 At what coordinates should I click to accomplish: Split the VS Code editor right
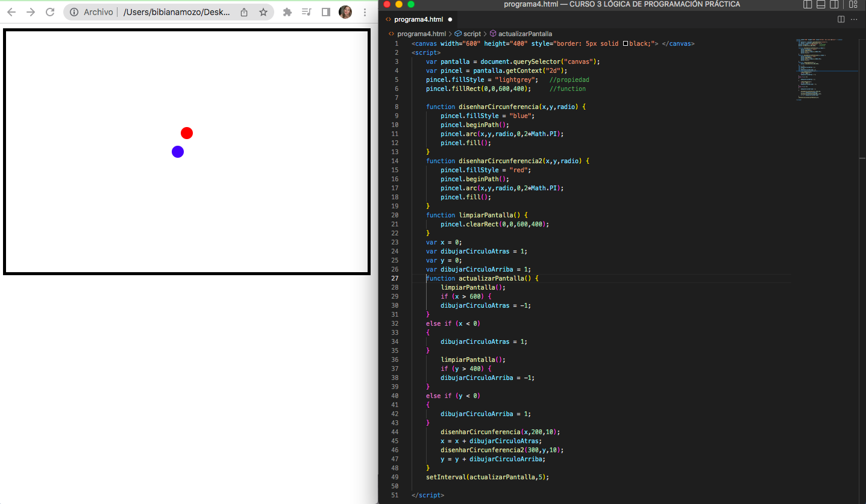[841, 19]
